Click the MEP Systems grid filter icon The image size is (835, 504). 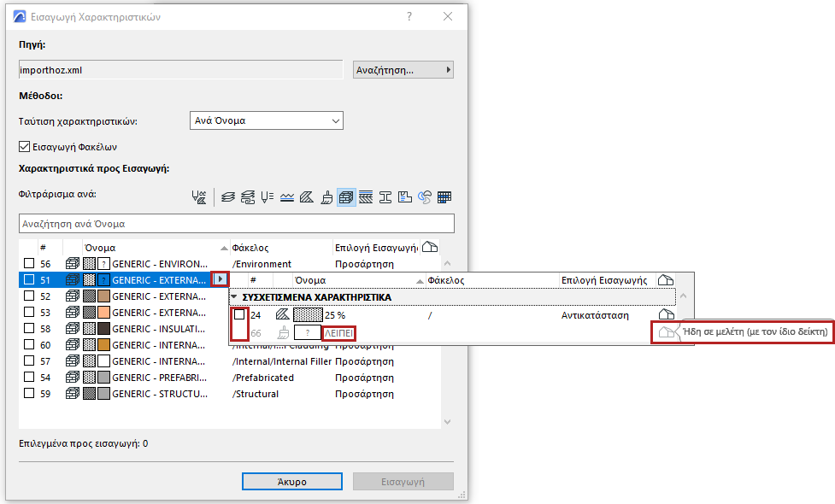pyautogui.click(x=442, y=196)
